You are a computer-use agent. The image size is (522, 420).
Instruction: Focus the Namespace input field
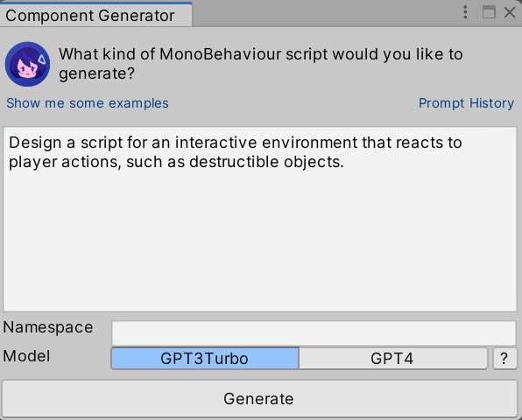pyautogui.click(x=314, y=332)
